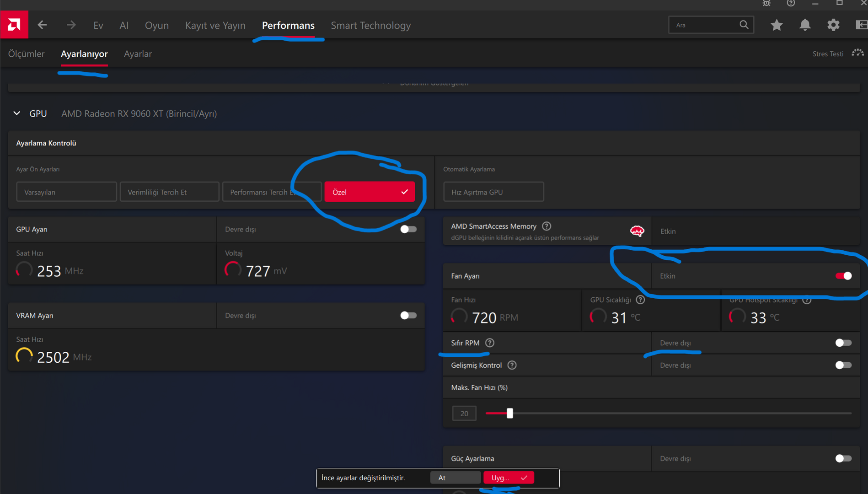Click the Maks. Fan Hızı slider handle

point(510,413)
